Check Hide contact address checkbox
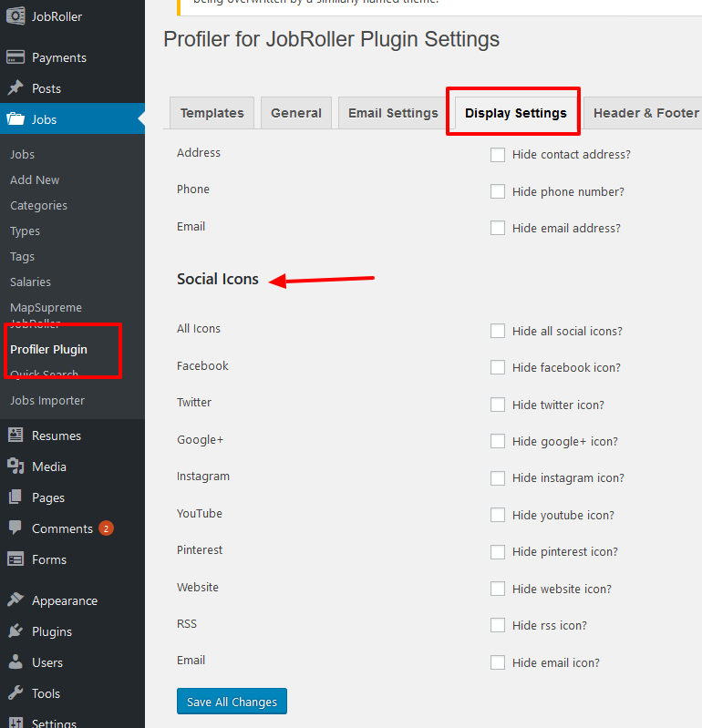 498,155
